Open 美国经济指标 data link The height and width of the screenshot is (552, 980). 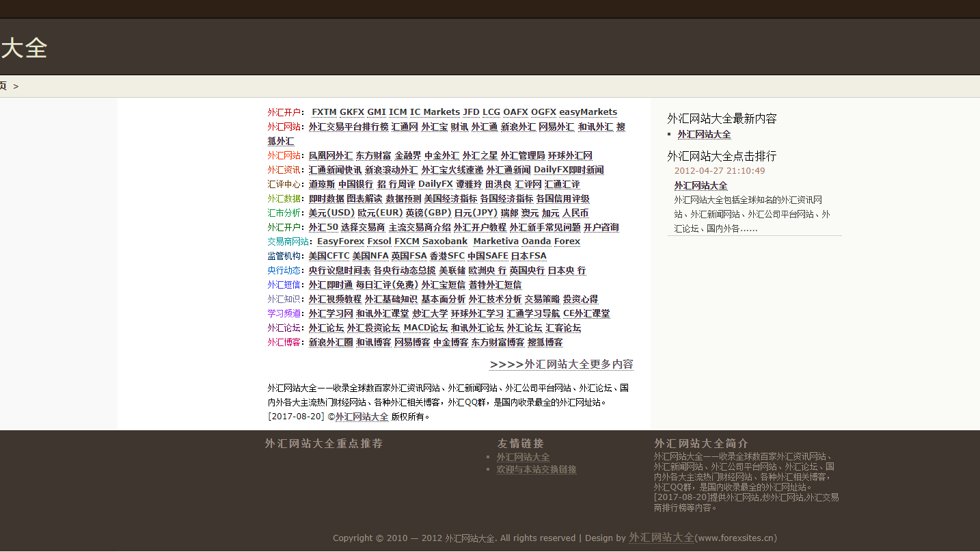click(450, 198)
